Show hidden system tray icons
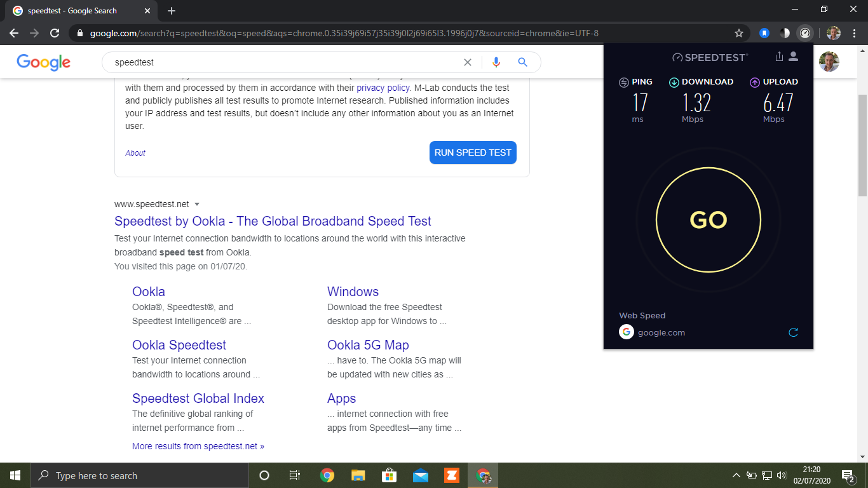The height and width of the screenshot is (488, 868). (736, 475)
